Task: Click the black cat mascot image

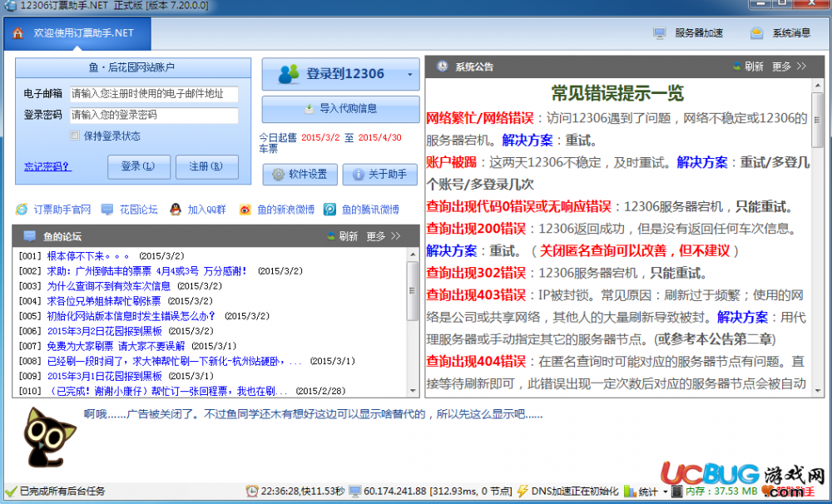Action: point(49,437)
